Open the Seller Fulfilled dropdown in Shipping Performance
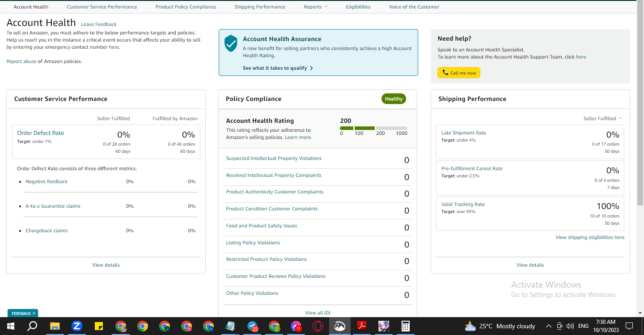 click(603, 118)
